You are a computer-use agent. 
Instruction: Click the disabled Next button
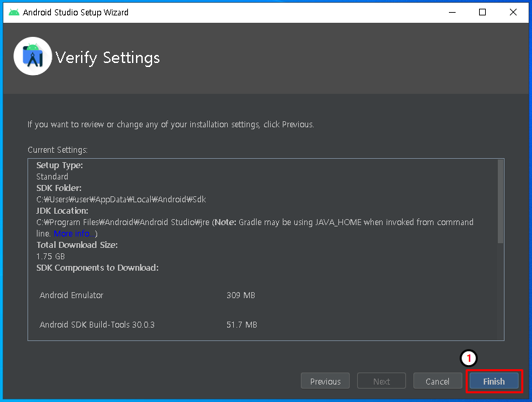[x=381, y=381]
